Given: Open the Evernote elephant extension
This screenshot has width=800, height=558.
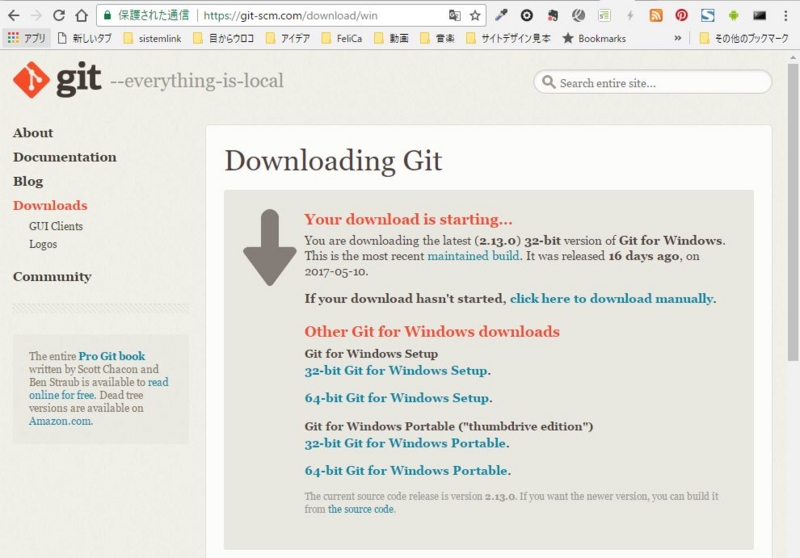Looking at the screenshot, I should click(553, 15).
